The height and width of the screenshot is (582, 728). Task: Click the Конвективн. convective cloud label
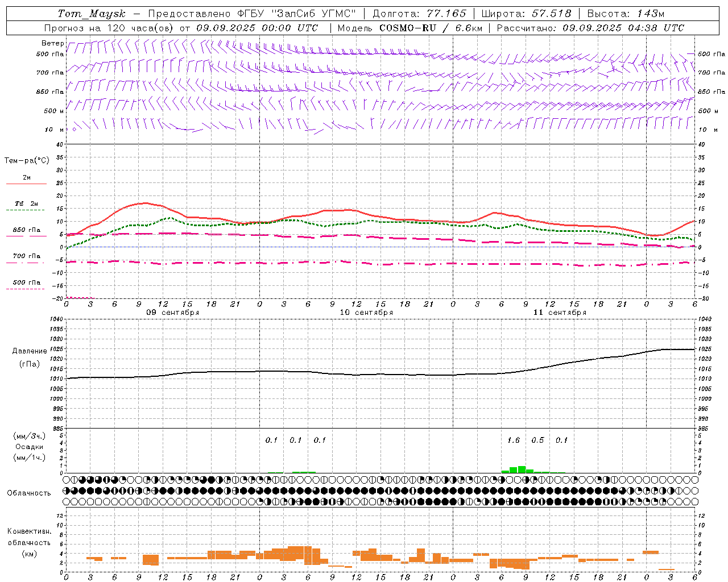point(30,531)
